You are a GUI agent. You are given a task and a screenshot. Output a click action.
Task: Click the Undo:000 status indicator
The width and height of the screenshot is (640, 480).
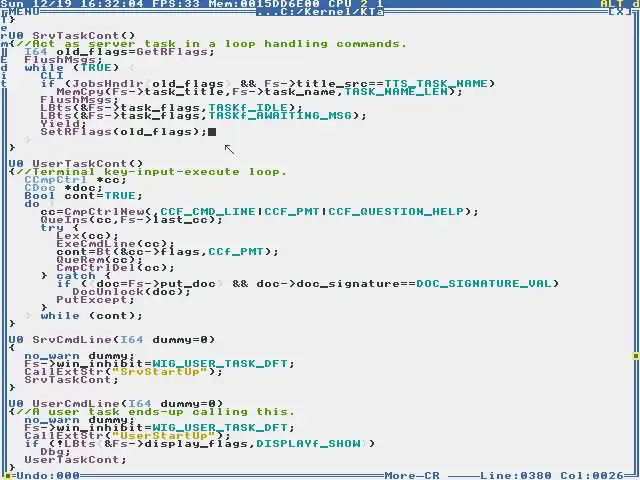(48, 476)
